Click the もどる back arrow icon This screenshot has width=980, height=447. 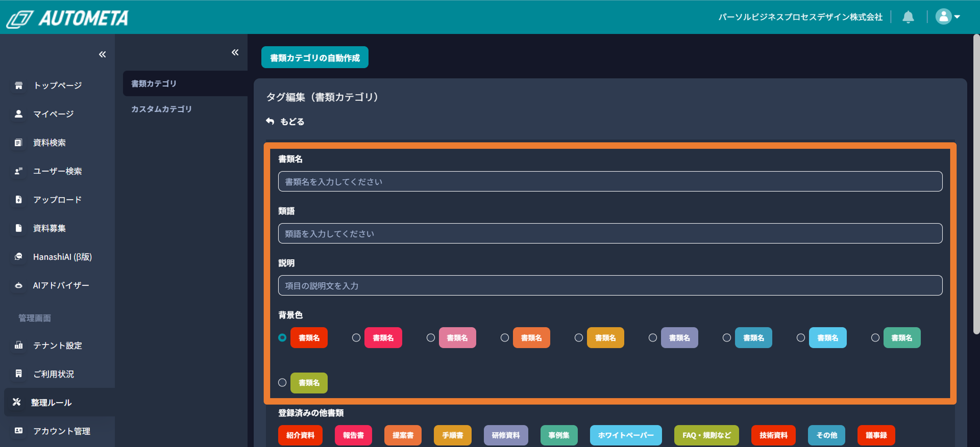pos(270,121)
